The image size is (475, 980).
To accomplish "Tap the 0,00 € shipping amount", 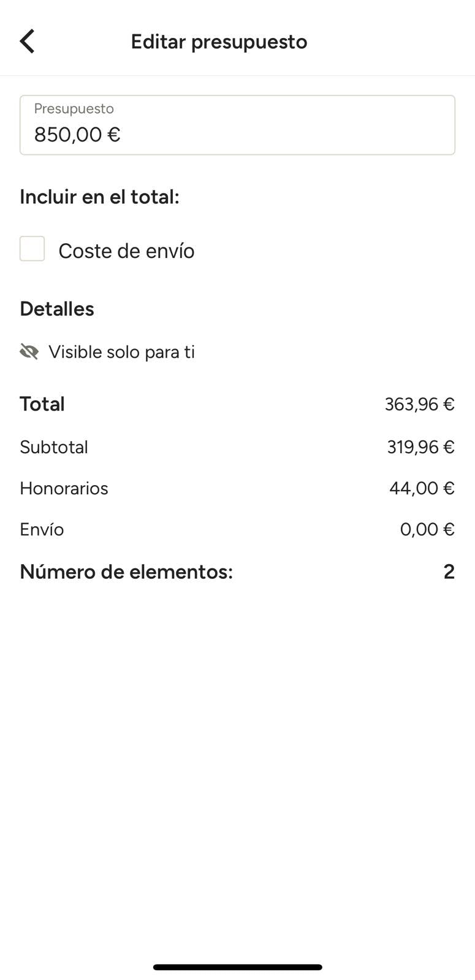I will (427, 529).
